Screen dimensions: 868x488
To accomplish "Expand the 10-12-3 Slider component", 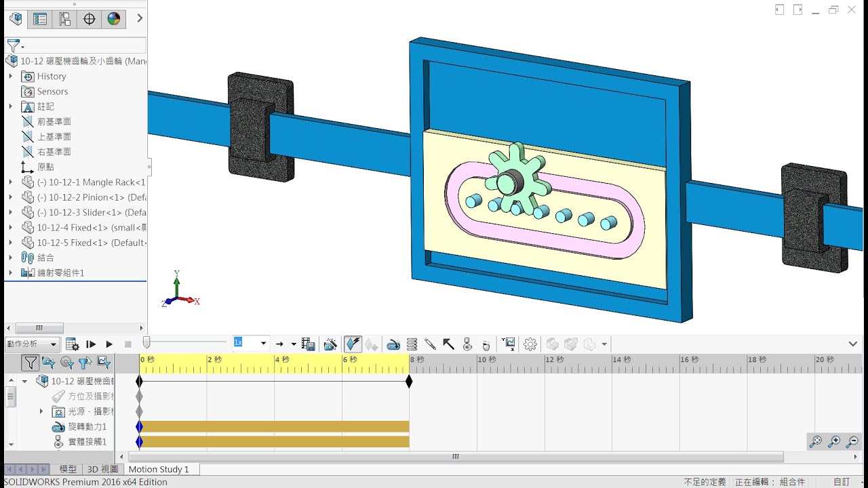I will tap(10, 212).
